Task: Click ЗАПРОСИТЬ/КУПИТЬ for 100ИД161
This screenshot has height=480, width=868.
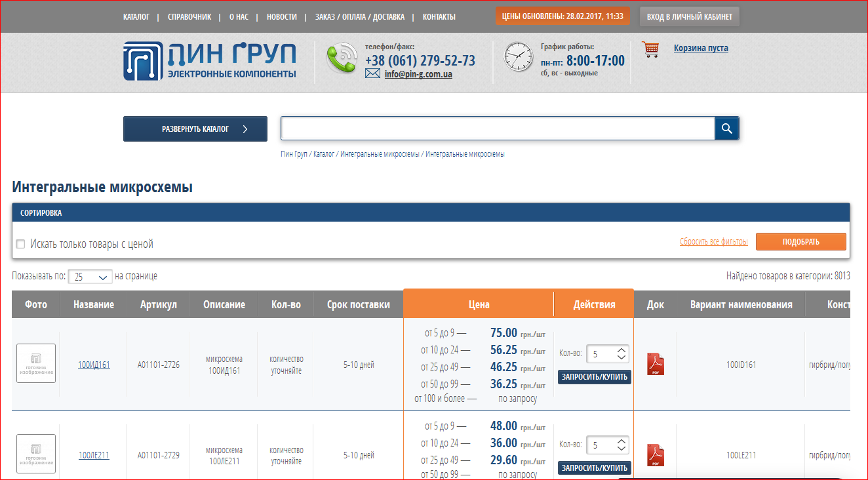Action: [593, 376]
